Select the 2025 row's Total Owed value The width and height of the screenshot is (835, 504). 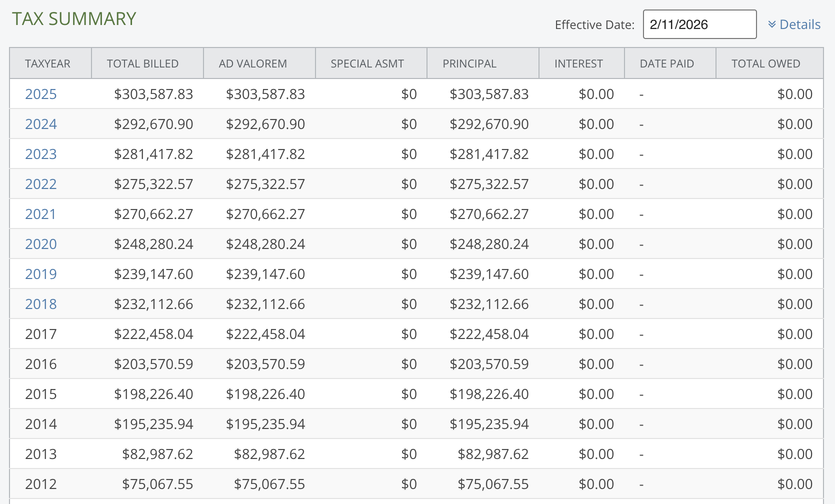(794, 93)
